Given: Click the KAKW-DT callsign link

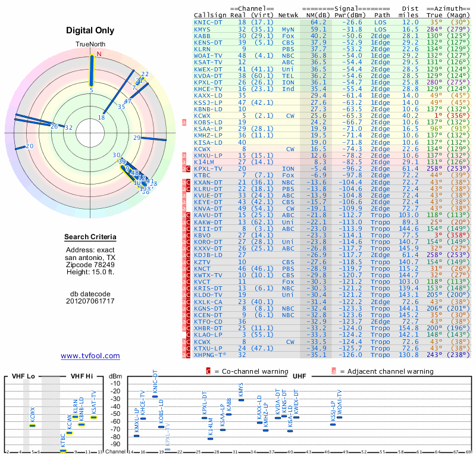Looking at the screenshot, I should tap(208, 223).
